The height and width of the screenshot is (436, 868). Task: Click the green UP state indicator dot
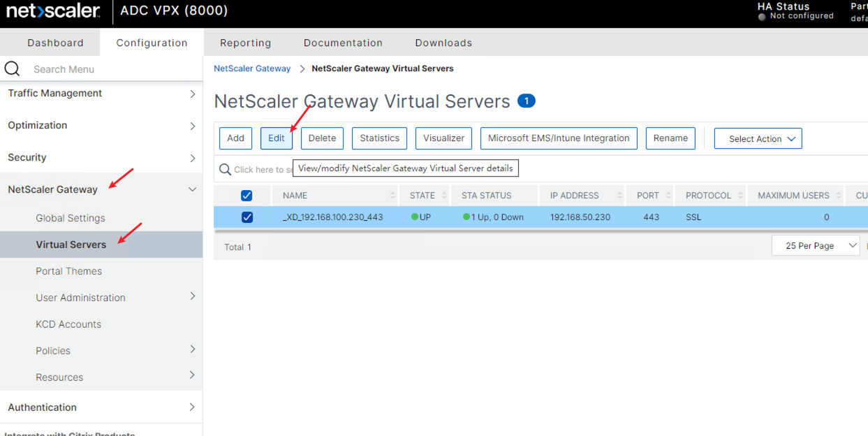(415, 217)
